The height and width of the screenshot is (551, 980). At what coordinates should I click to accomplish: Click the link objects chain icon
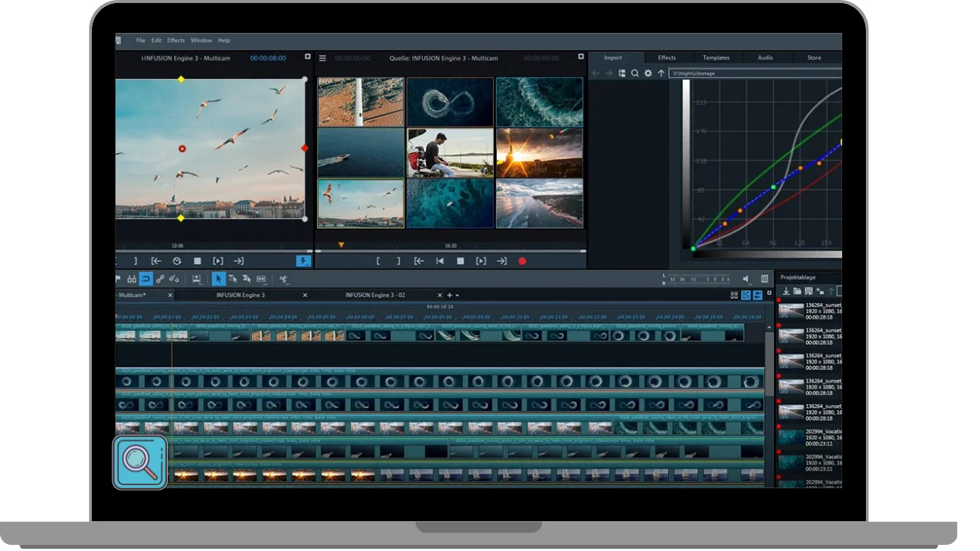[160, 279]
